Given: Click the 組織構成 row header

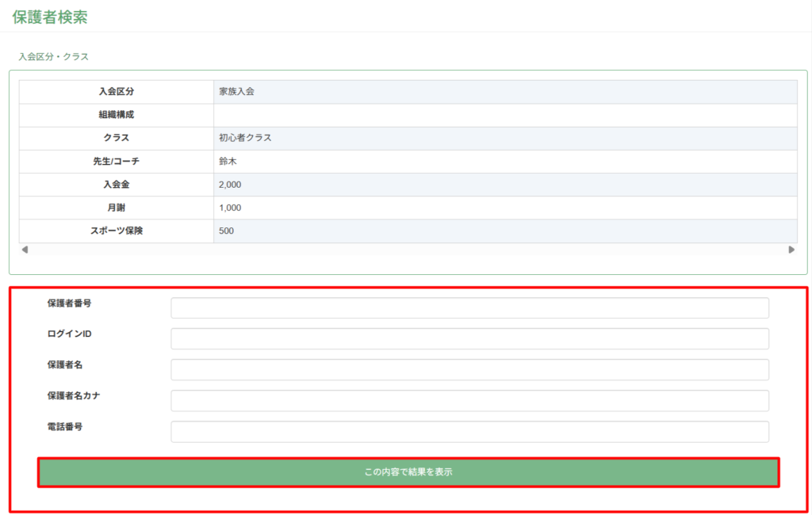Looking at the screenshot, I should pos(117,115).
